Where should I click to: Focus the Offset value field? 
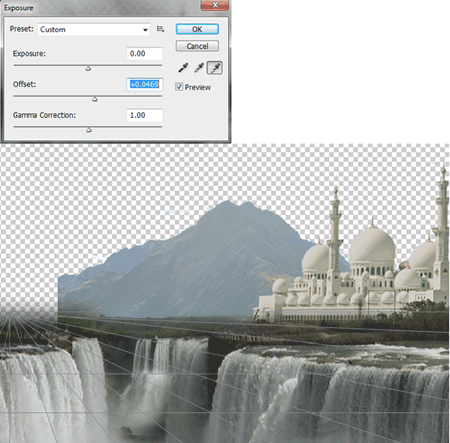[145, 84]
